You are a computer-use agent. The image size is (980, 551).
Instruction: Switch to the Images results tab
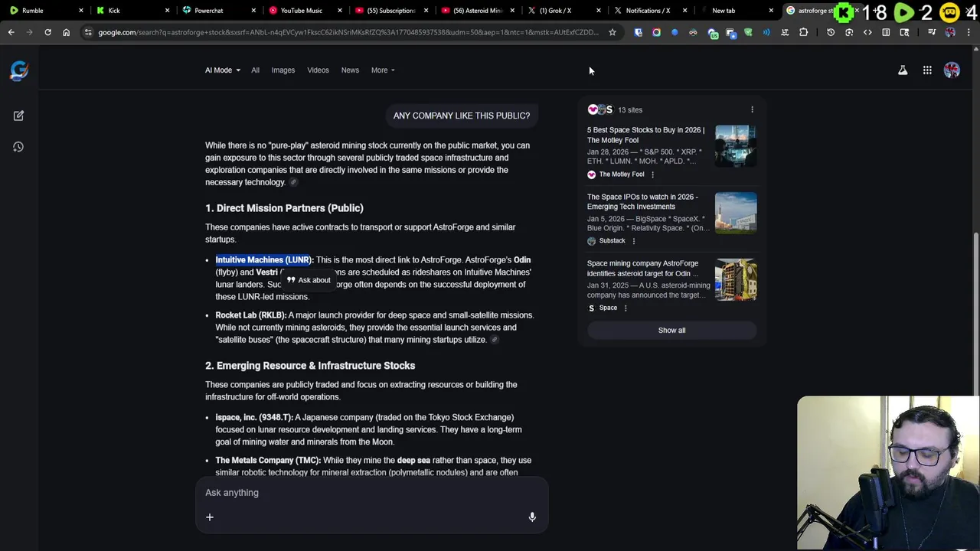283,70
